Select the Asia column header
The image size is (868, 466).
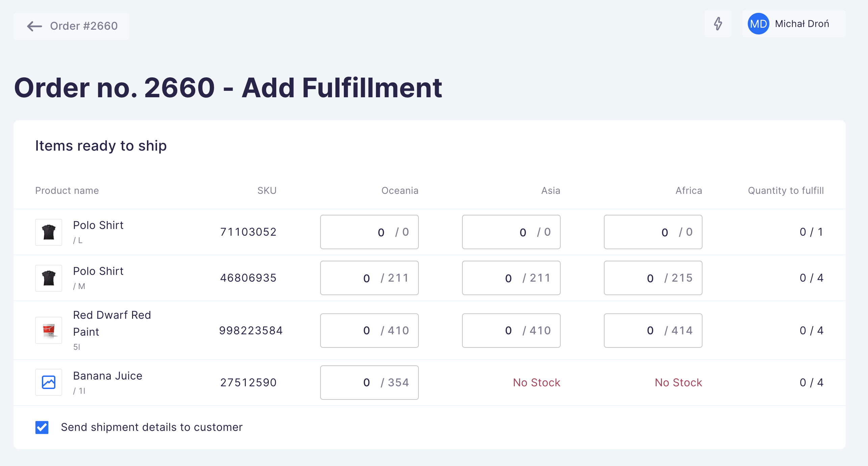coord(550,190)
